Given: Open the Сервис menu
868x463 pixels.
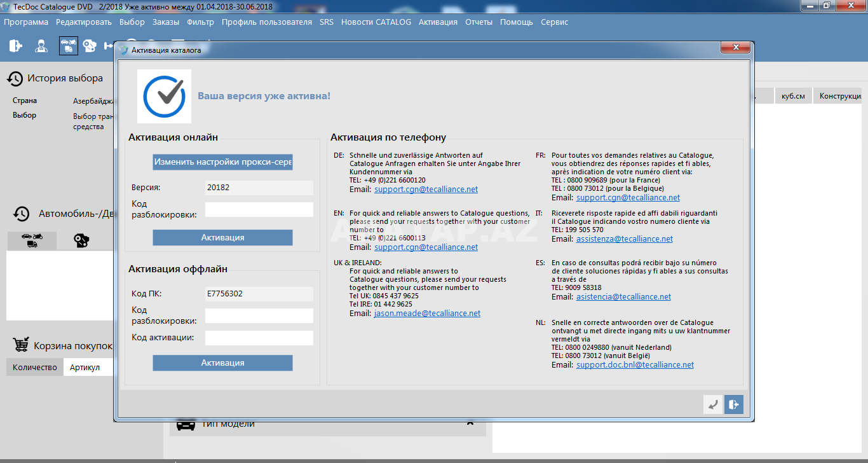Looking at the screenshot, I should coord(555,22).
